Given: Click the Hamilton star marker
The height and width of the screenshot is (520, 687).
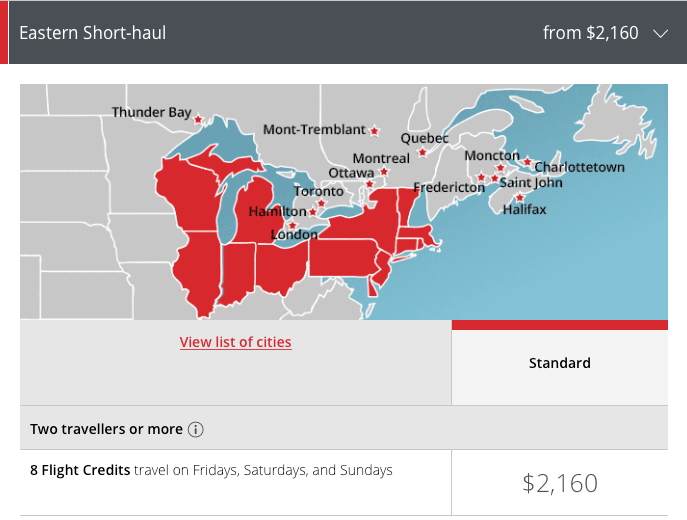Looking at the screenshot, I should (x=312, y=212).
